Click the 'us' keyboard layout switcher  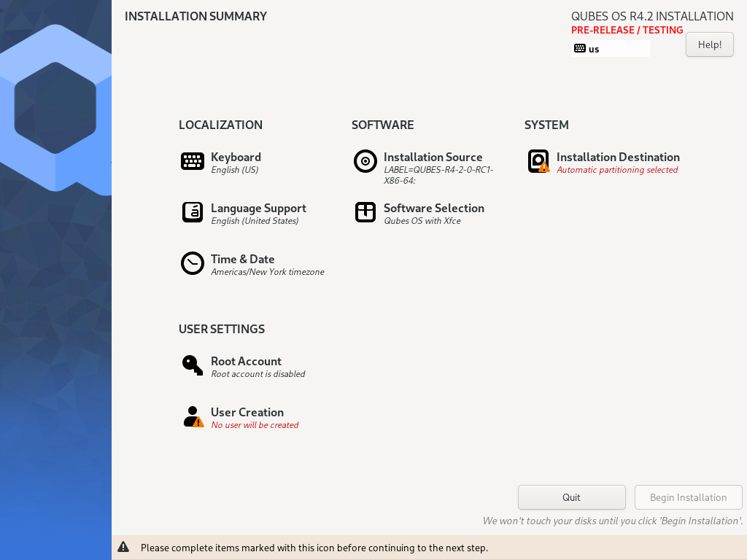(611, 49)
